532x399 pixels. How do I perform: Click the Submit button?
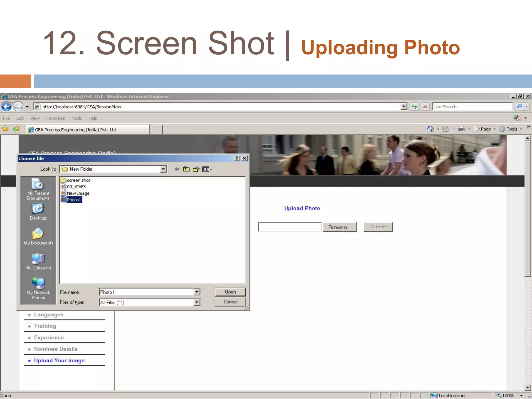[378, 227]
